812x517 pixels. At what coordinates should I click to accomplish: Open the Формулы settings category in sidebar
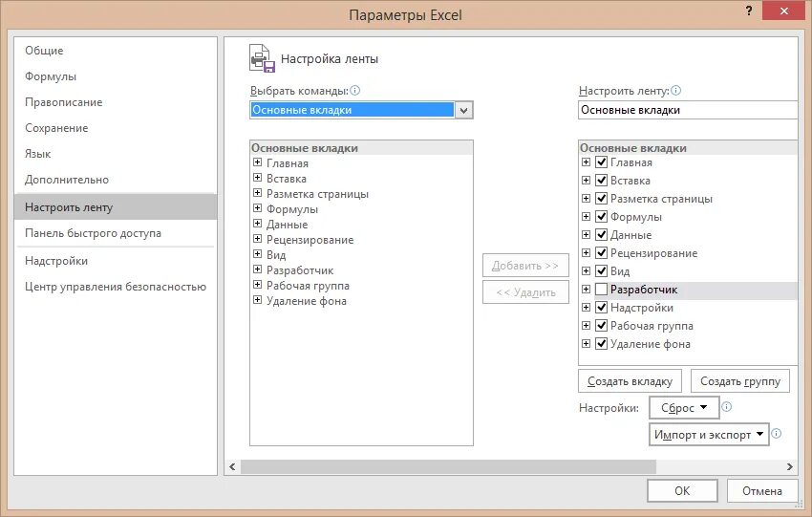(x=116, y=76)
